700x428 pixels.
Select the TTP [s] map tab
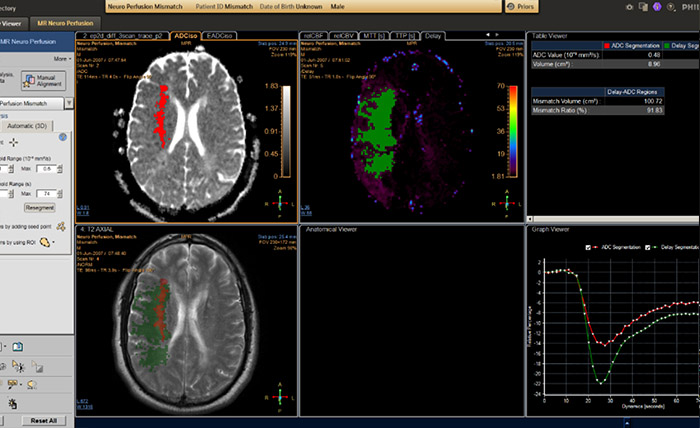pos(405,36)
